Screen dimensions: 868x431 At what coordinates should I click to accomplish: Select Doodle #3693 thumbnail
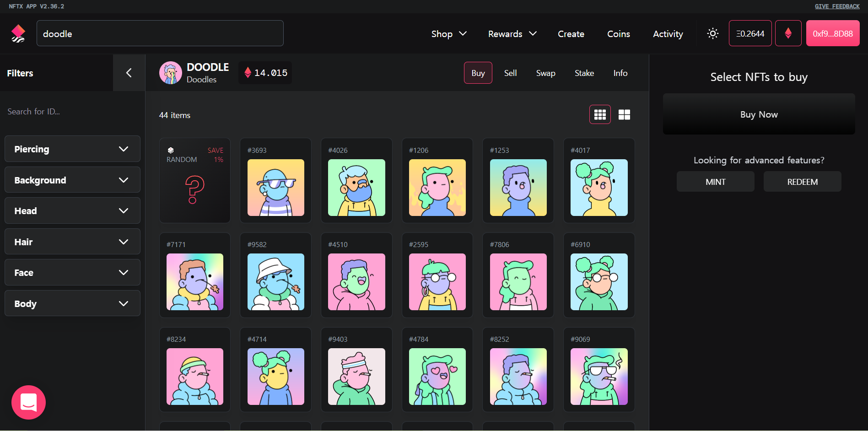pyautogui.click(x=275, y=188)
